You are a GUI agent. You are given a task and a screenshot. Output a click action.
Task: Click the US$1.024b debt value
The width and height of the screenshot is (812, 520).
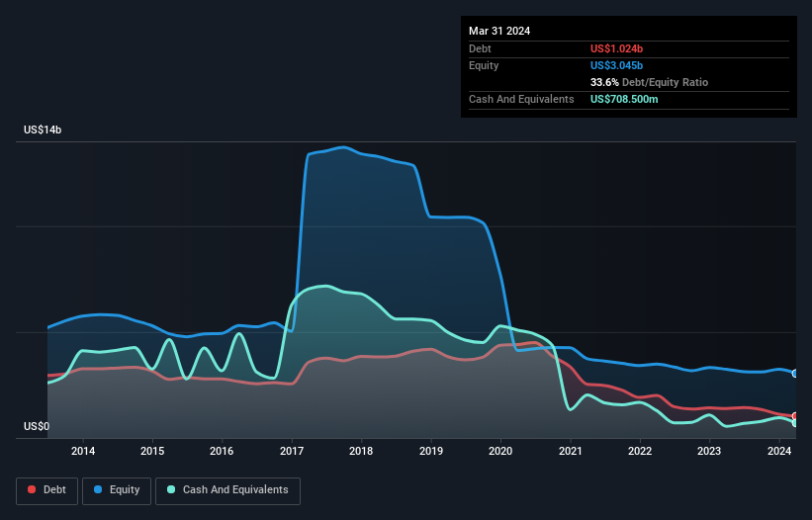tap(616, 48)
